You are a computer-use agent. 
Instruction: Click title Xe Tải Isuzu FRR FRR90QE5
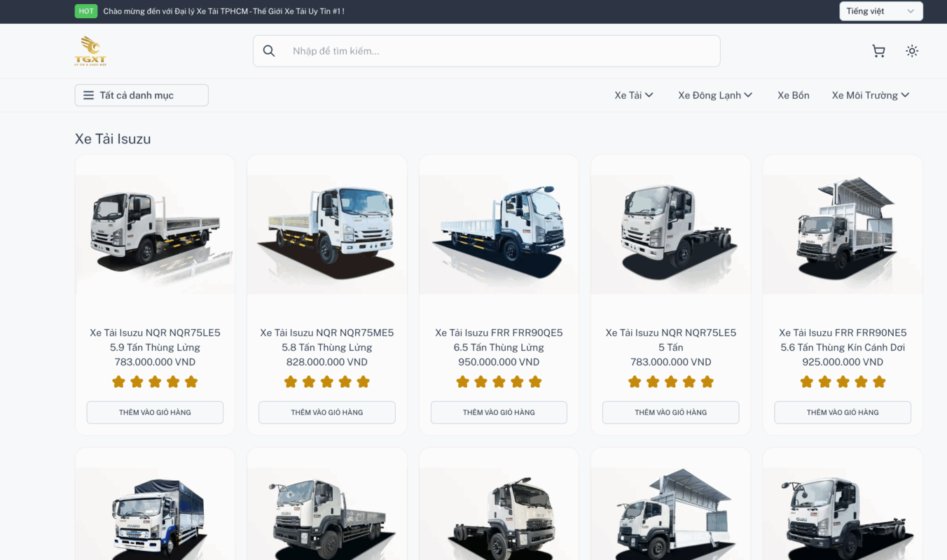click(499, 340)
